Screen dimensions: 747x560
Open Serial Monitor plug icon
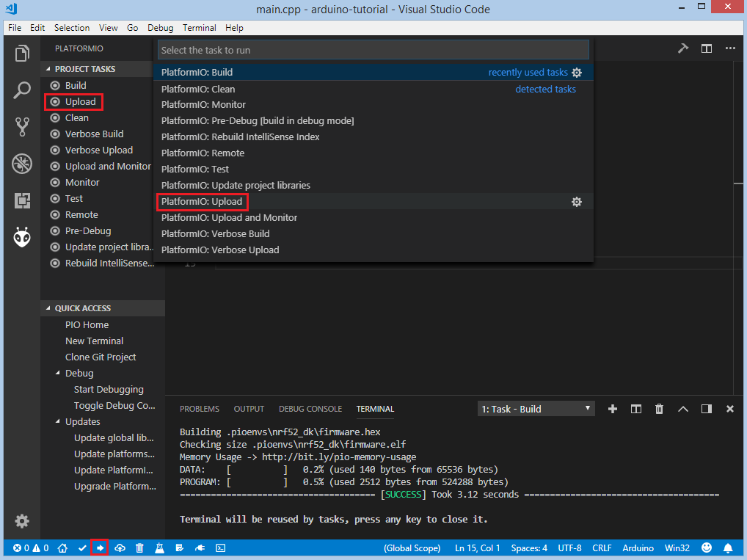click(x=200, y=548)
